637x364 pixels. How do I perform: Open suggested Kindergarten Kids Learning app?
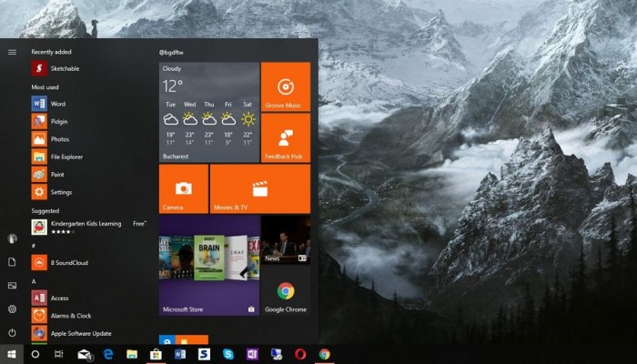(88, 227)
